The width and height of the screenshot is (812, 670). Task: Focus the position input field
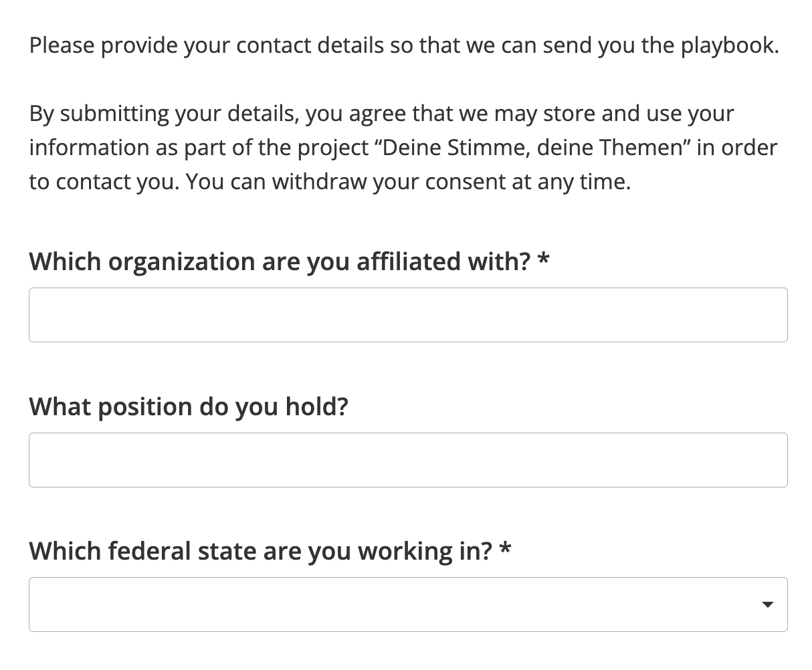[x=408, y=460]
